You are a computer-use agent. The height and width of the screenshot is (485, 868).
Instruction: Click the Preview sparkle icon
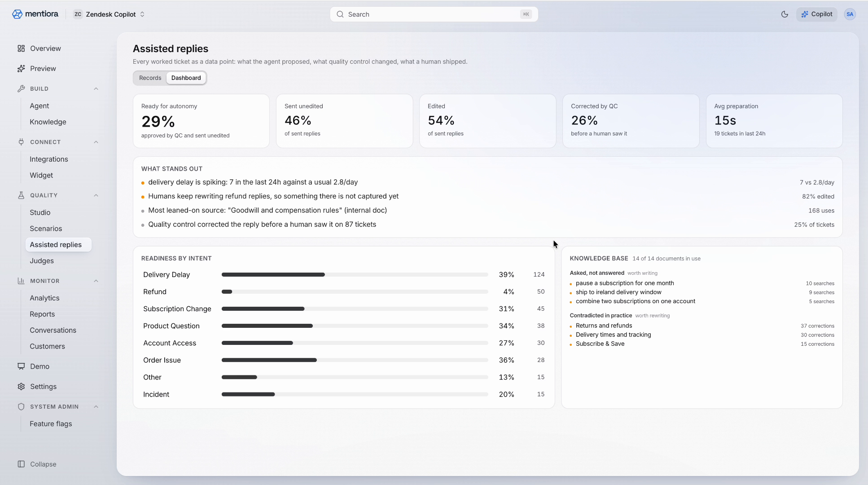[x=21, y=69]
